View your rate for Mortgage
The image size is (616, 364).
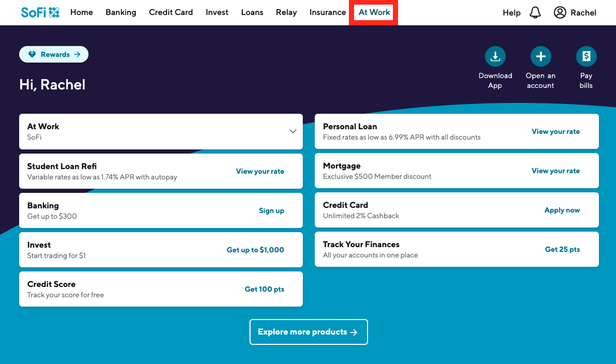point(555,171)
